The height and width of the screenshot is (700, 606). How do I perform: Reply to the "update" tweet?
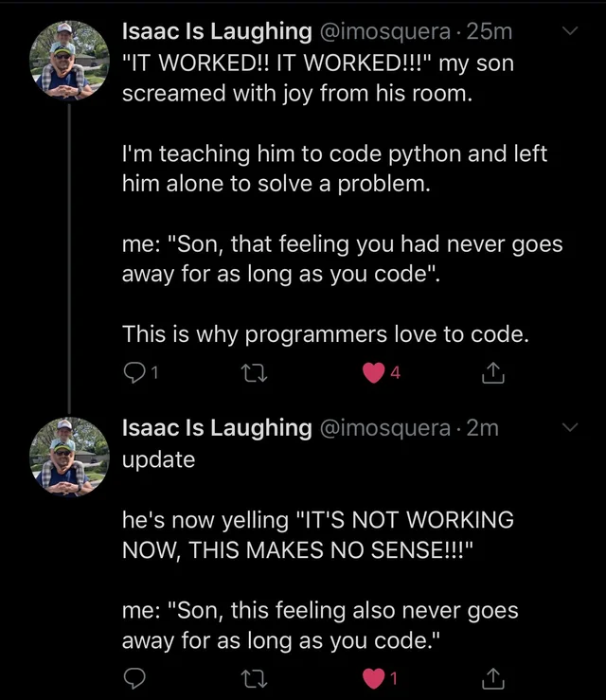tap(134, 678)
